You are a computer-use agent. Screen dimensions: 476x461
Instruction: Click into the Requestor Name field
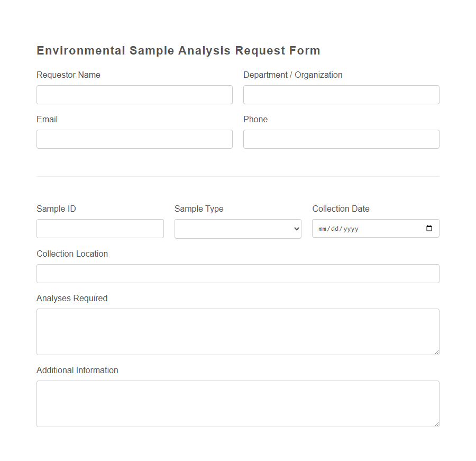coord(134,94)
